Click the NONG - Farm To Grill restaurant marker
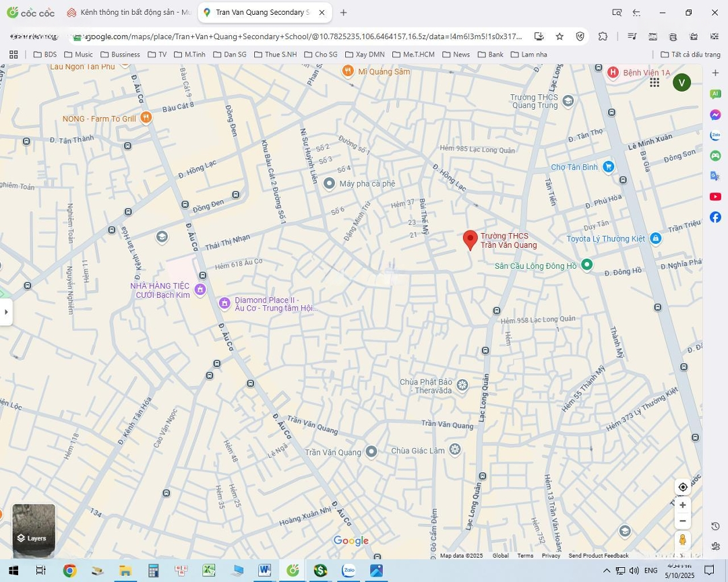The image size is (728, 582). click(146, 117)
